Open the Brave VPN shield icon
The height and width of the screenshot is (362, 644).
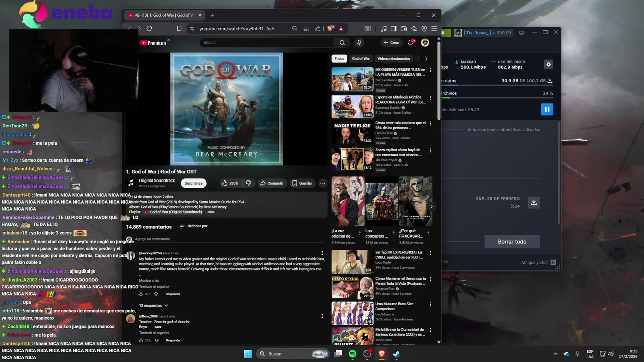pos(424,29)
